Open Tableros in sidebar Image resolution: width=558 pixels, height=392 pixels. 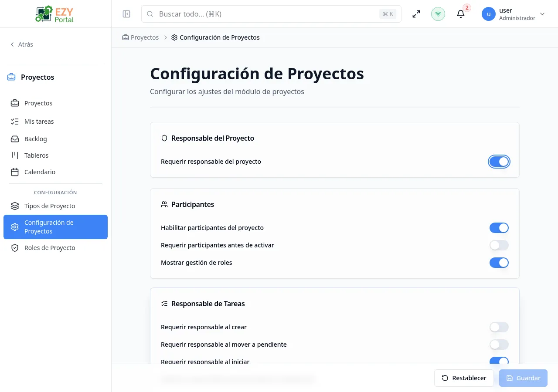click(55, 155)
